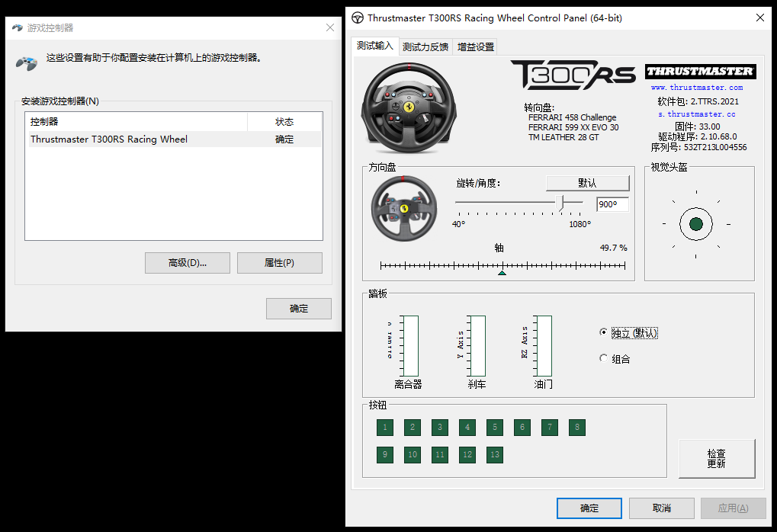Click the firmware value 33.00 text
777x532 pixels.
pos(710,127)
